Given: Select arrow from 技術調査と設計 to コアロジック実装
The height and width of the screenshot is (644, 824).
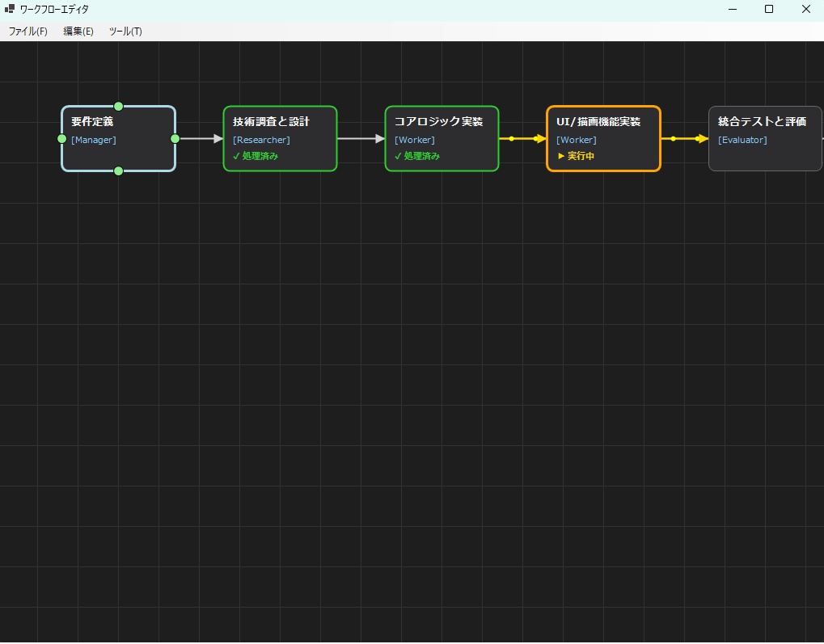Looking at the screenshot, I should click(x=361, y=139).
